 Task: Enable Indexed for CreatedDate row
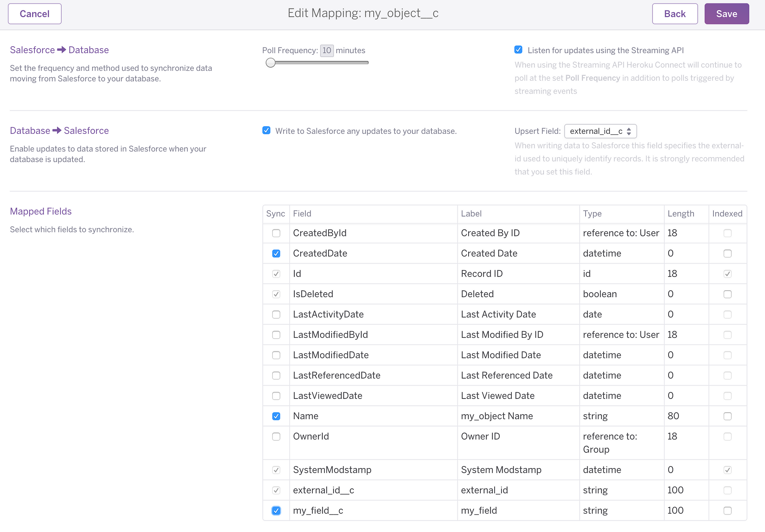click(x=728, y=254)
